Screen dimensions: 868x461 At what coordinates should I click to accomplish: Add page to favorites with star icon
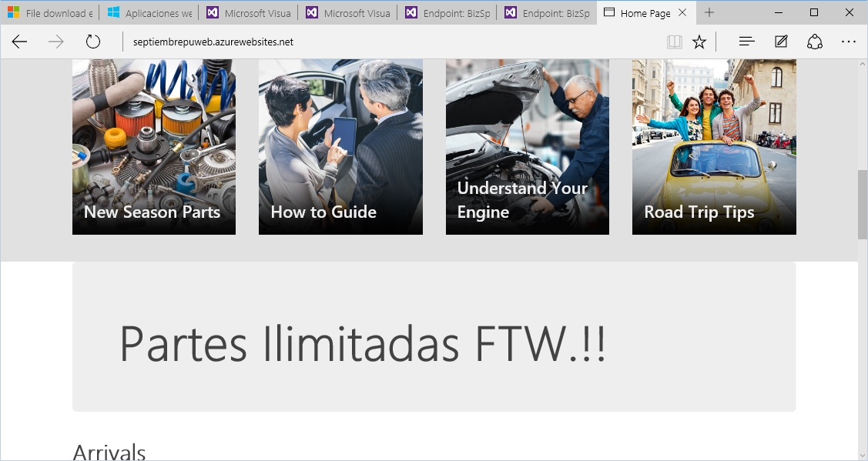[x=699, y=42]
